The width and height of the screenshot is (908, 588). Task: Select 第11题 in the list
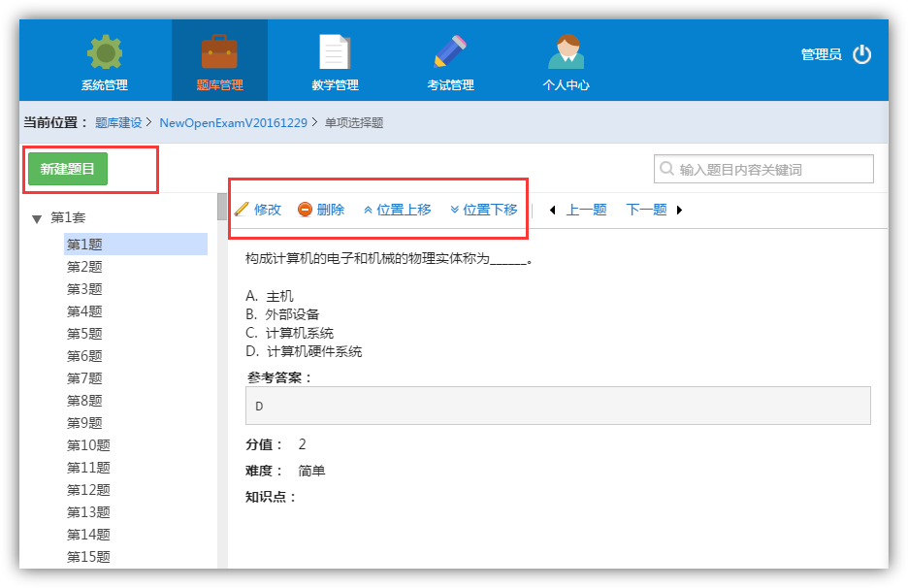click(88, 468)
